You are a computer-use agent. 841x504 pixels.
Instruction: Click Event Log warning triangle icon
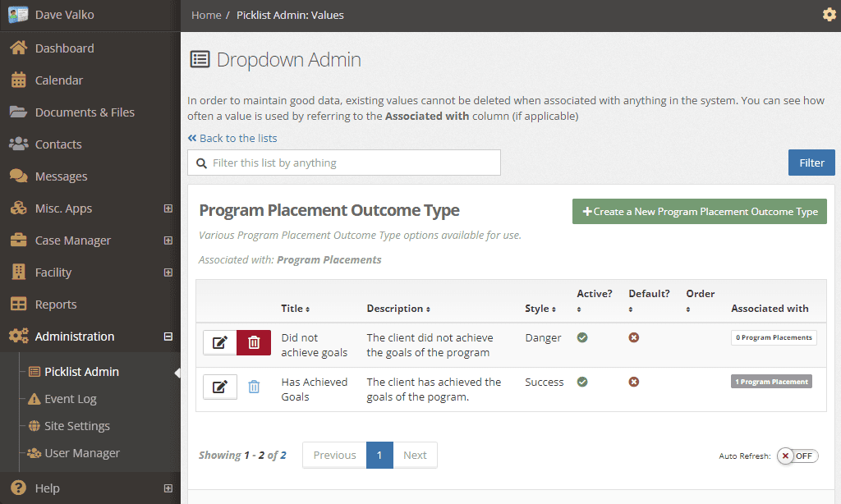point(34,399)
